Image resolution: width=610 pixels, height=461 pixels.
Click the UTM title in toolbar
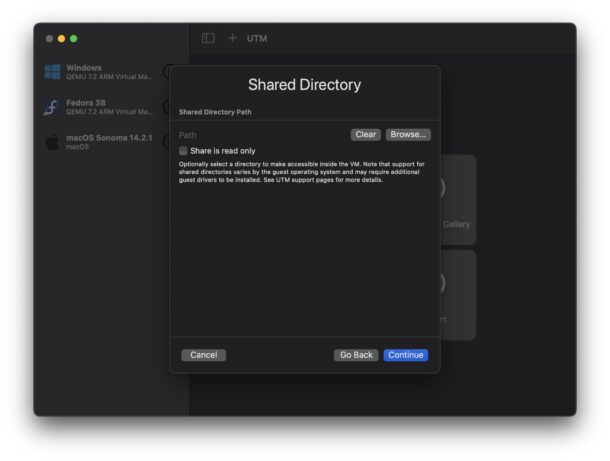click(257, 38)
